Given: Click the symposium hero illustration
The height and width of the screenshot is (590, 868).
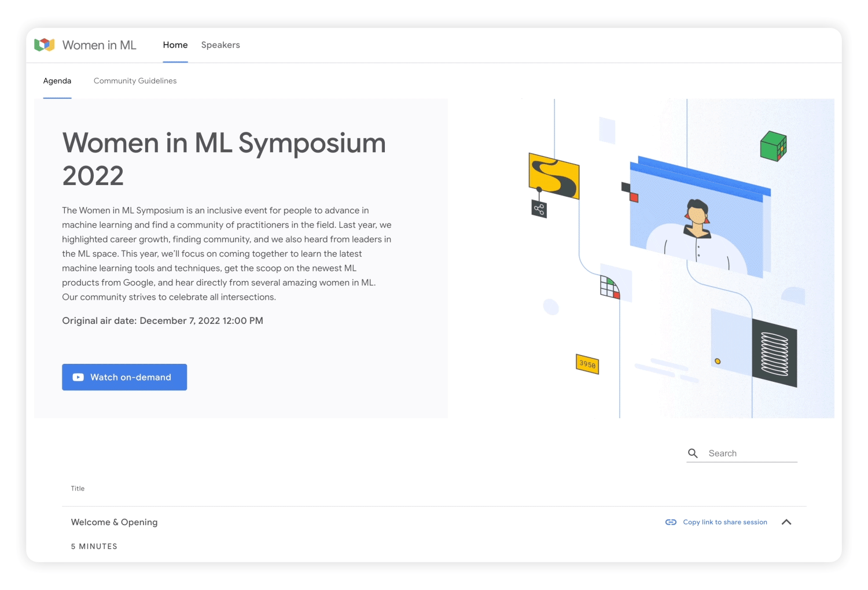Looking at the screenshot, I should pos(641,259).
